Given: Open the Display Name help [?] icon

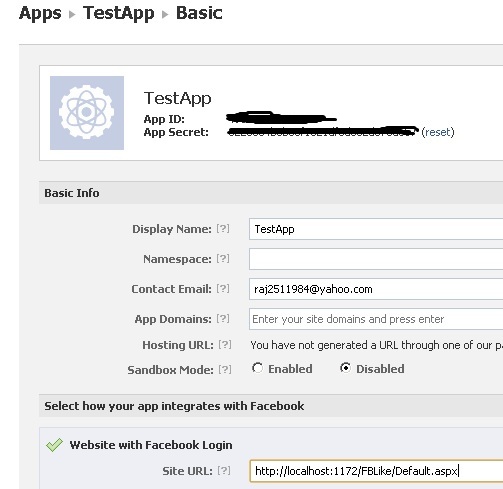Looking at the screenshot, I should [223, 229].
